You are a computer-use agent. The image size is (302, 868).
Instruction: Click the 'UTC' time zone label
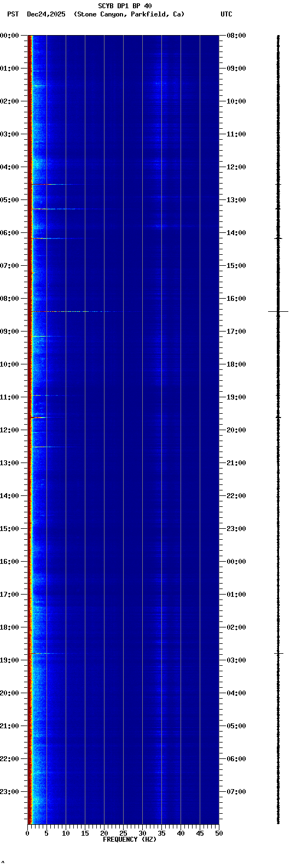click(226, 14)
